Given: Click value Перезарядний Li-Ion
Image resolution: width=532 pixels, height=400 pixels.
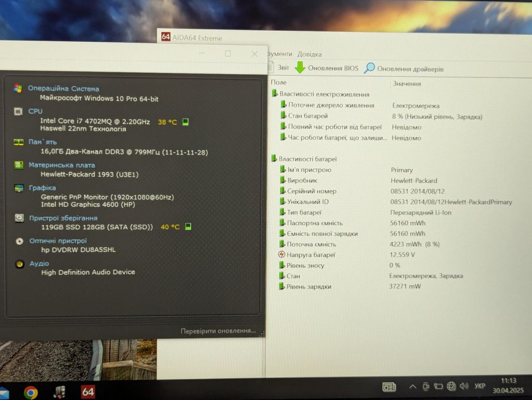Looking at the screenshot, I should pos(421,212).
